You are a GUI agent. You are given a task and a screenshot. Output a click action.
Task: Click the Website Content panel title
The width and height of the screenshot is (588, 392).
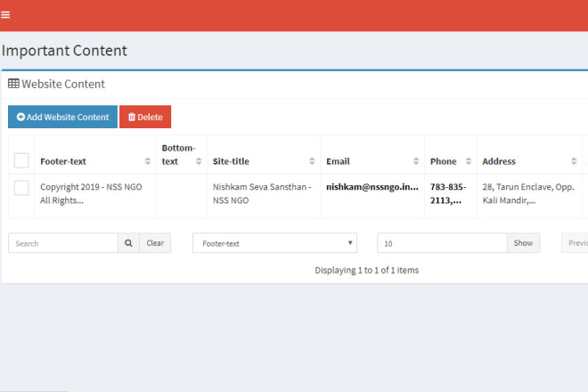pyautogui.click(x=63, y=84)
